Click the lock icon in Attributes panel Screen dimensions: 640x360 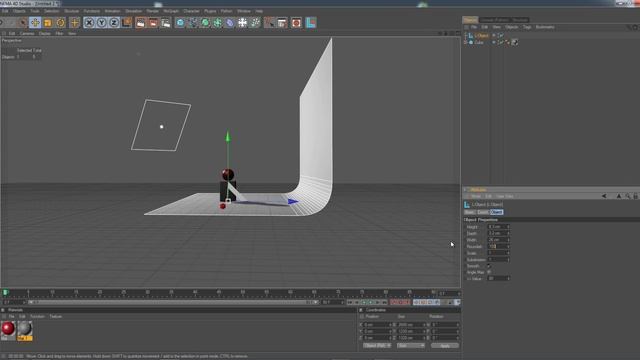(x=636, y=196)
